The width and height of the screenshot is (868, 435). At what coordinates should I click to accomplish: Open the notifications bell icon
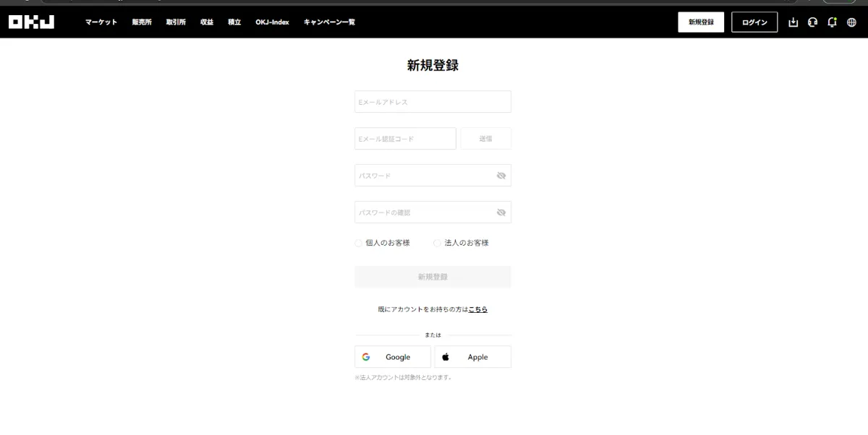832,22
